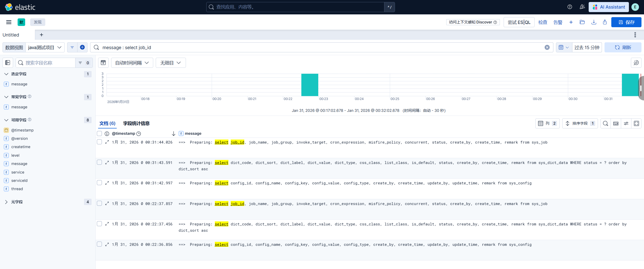Click the global search input at top
This screenshot has width=644, height=269.
[295, 7]
